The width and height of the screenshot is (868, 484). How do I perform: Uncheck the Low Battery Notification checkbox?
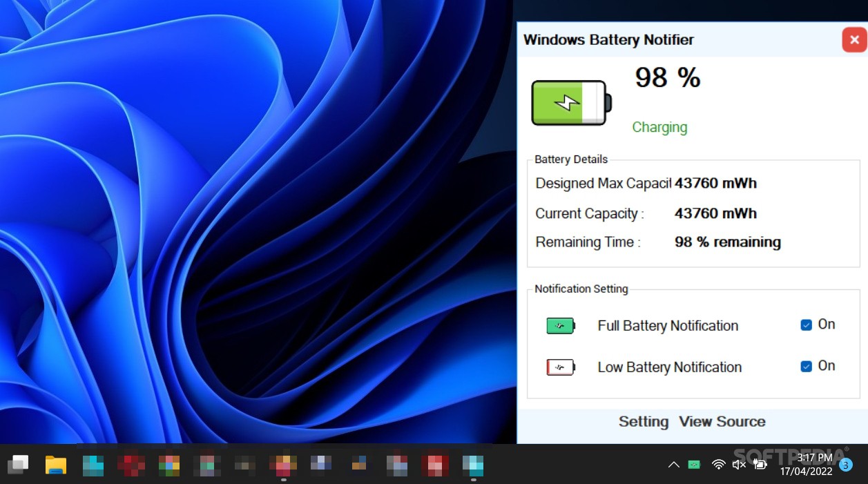pos(806,367)
